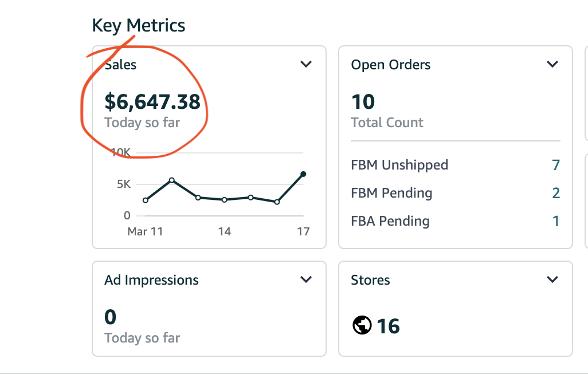Click the Key Metrics heading
This screenshot has height=374, width=588.
pyautogui.click(x=138, y=26)
